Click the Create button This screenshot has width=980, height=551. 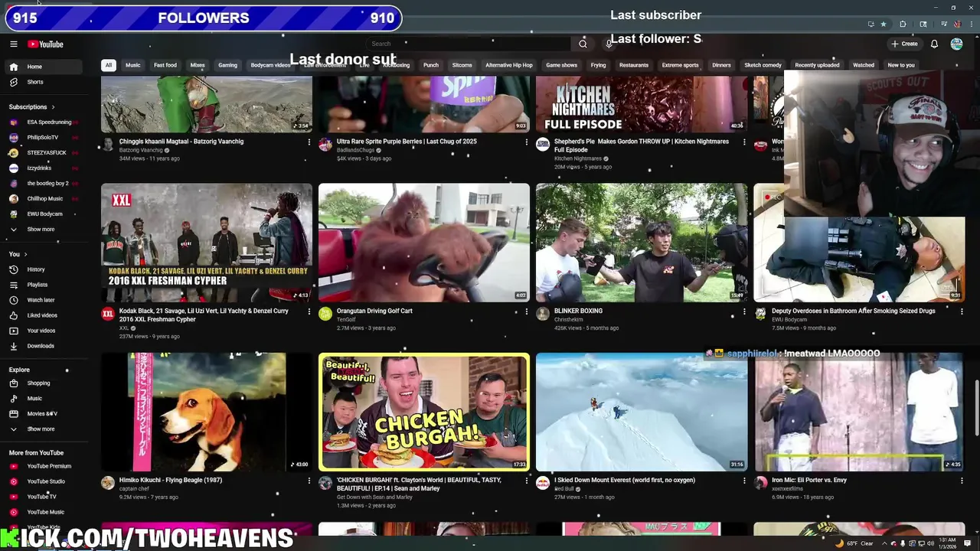904,44
